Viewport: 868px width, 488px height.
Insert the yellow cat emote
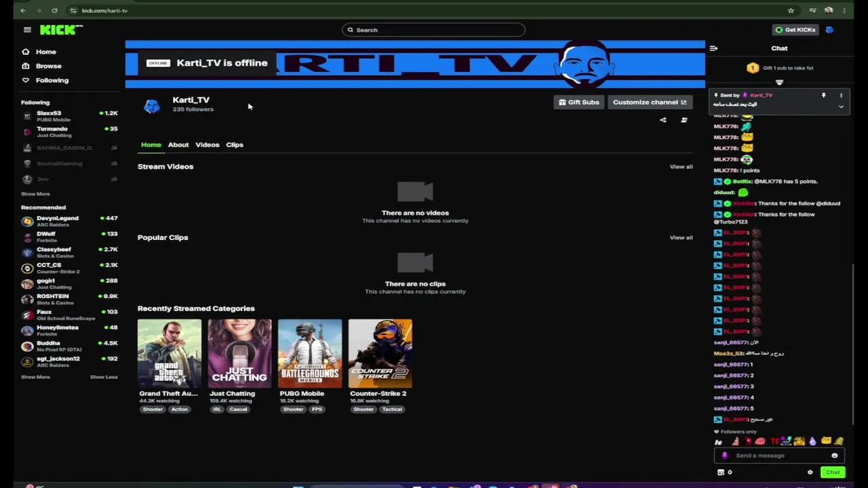[826, 441]
